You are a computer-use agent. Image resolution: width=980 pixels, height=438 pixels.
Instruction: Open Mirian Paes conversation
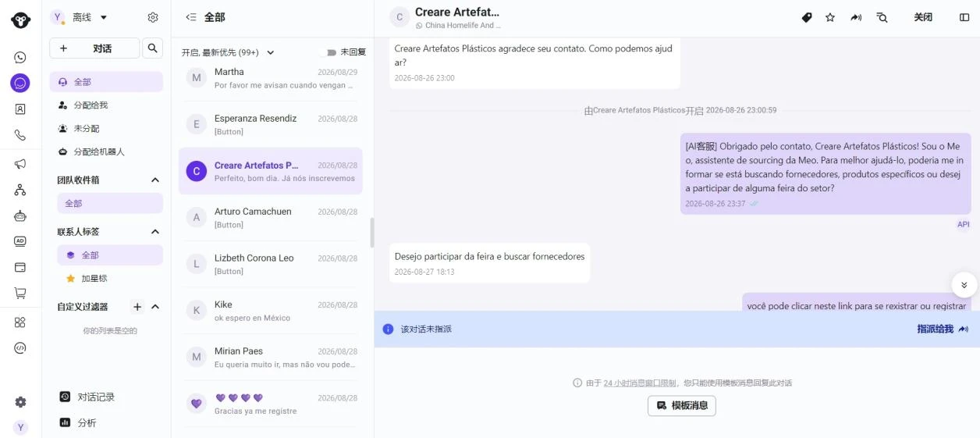coord(271,357)
